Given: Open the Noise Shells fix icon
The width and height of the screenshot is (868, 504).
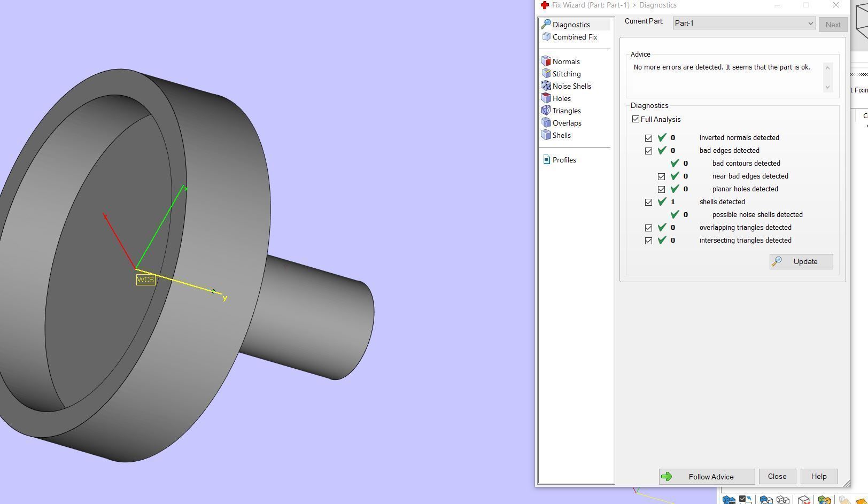Looking at the screenshot, I should click(x=546, y=86).
